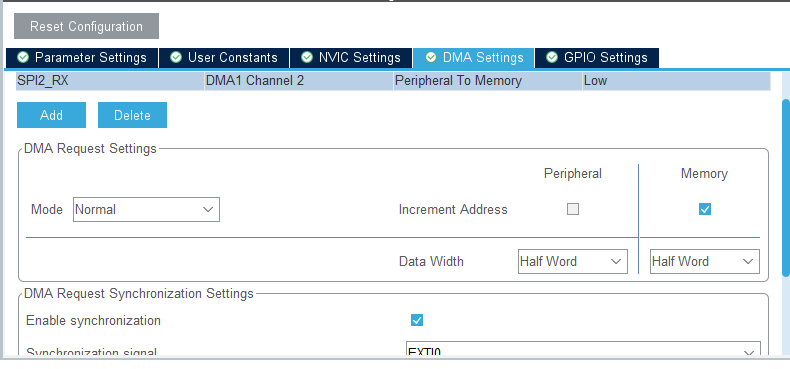Open Memory Data Width Half Word dropdown

[704, 261]
